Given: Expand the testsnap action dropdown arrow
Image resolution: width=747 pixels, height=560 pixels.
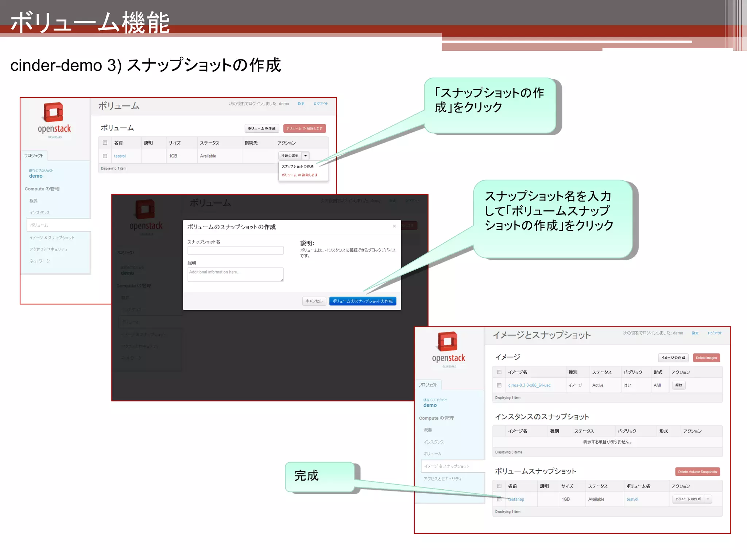Looking at the screenshot, I should (708, 499).
